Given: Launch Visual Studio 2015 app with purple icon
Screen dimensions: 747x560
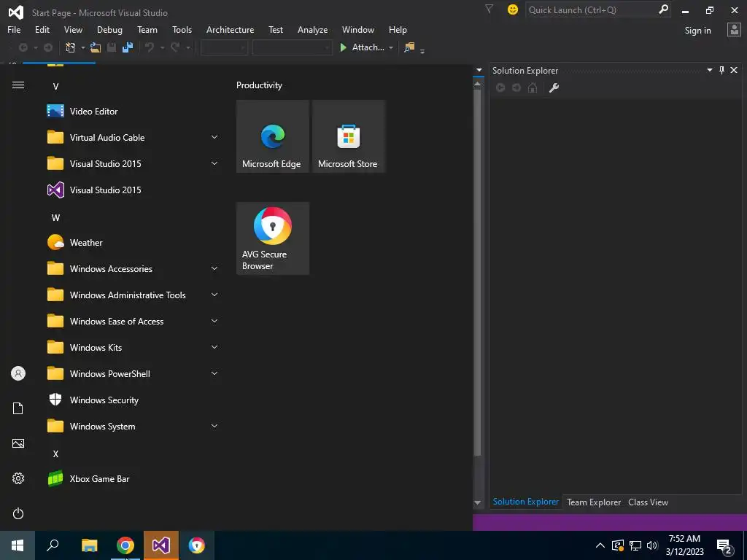Looking at the screenshot, I should pos(133,190).
